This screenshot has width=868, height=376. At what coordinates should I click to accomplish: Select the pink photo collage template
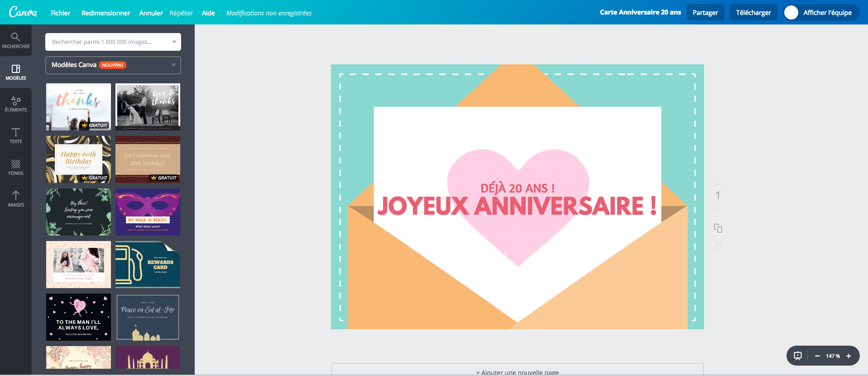(78, 265)
